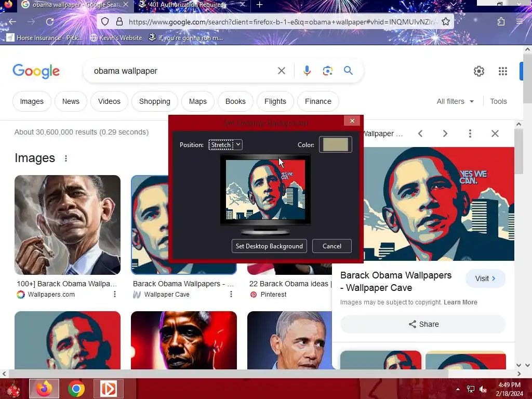Start voice search with the microphone icon
The width and height of the screenshot is (532, 399).
(x=307, y=71)
